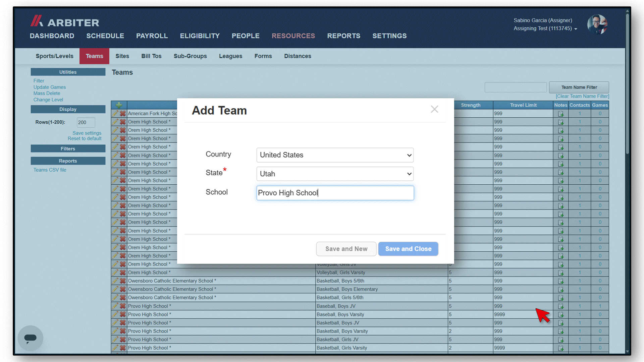Open the Schedule menu
644x362 pixels.
click(x=105, y=36)
